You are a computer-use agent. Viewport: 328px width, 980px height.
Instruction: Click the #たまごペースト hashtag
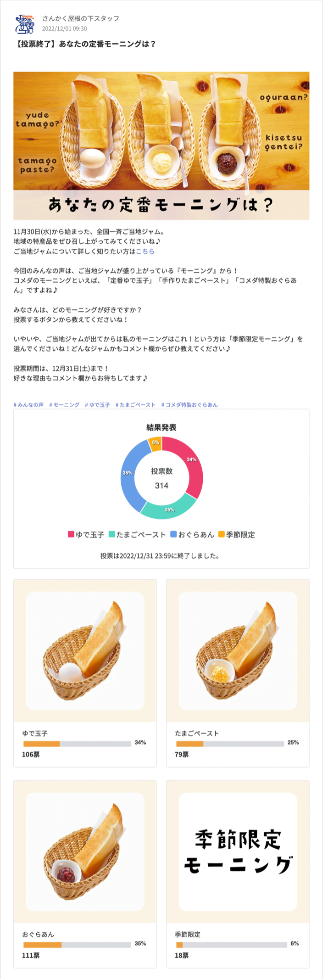[136, 405]
